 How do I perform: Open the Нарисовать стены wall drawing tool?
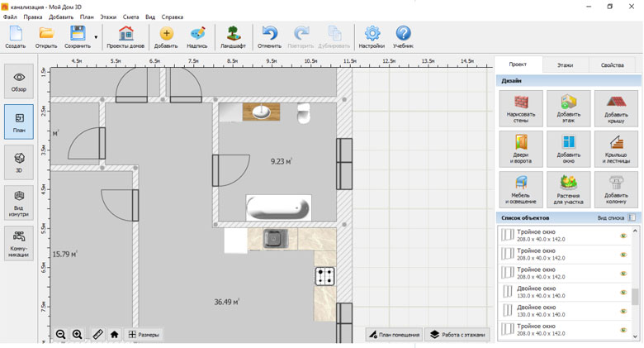[x=521, y=108]
